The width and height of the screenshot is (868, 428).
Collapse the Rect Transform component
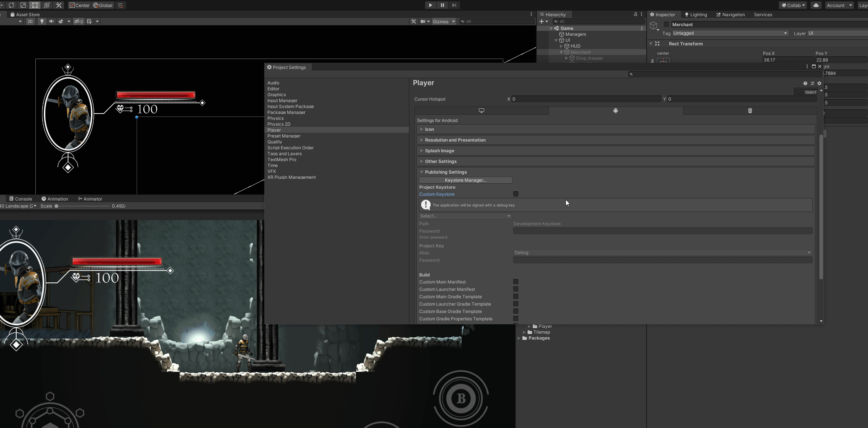(x=651, y=44)
